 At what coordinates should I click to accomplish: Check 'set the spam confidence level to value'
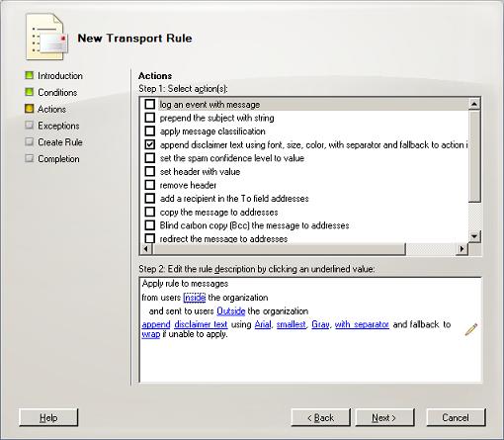click(x=150, y=158)
